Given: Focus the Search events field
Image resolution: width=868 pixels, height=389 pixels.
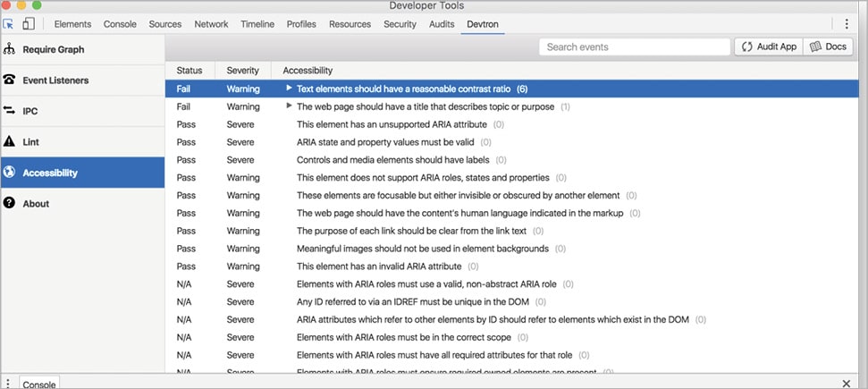Looking at the screenshot, I should click(x=633, y=47).
